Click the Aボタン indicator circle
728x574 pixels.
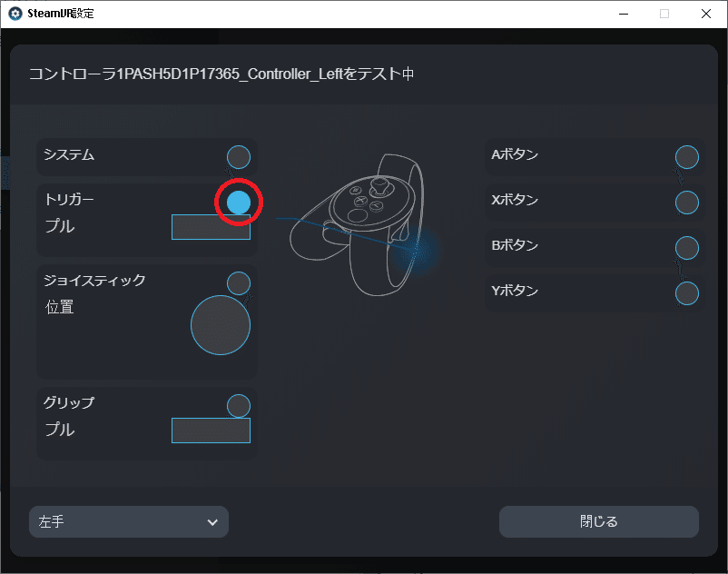click(687, 157)
